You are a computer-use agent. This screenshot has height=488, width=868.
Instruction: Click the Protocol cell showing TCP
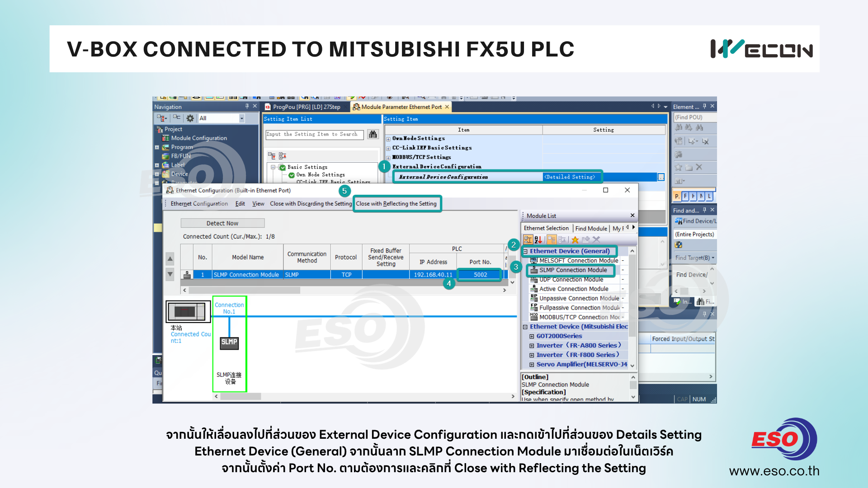pyautogui.click(x=346, y=275)
